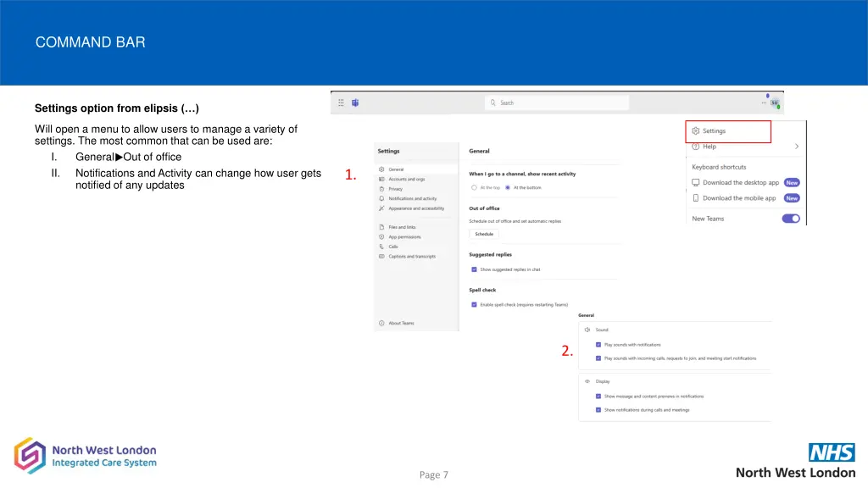Click the General gear icon in sidebar
868x488 pixels.
381,169
